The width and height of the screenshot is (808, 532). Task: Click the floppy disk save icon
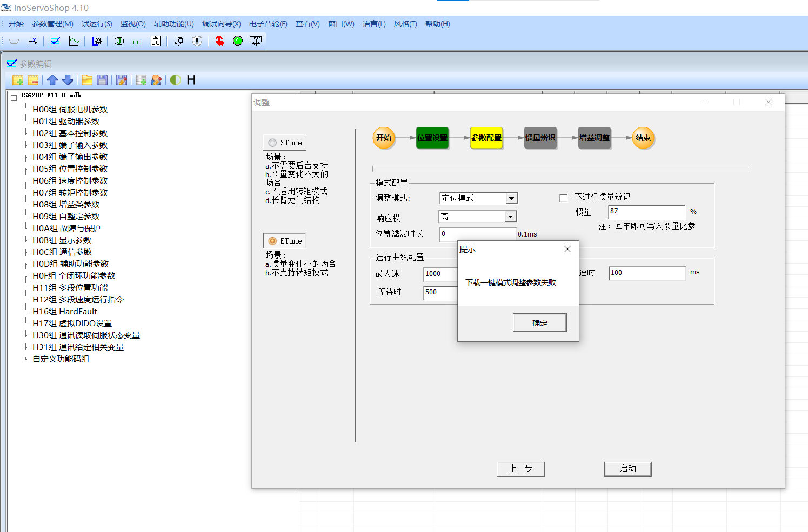coord(102,80)
